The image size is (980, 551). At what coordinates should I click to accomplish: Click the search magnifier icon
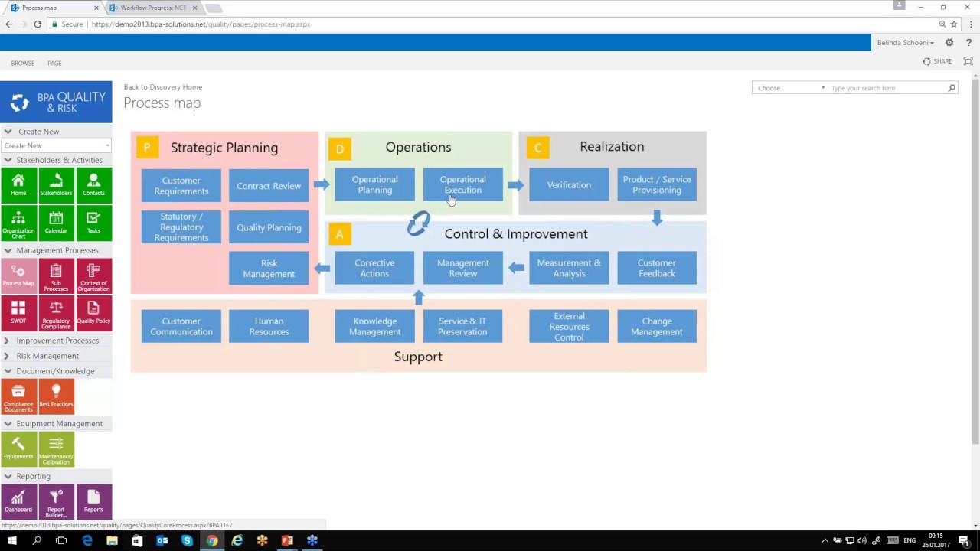(952, 88)
